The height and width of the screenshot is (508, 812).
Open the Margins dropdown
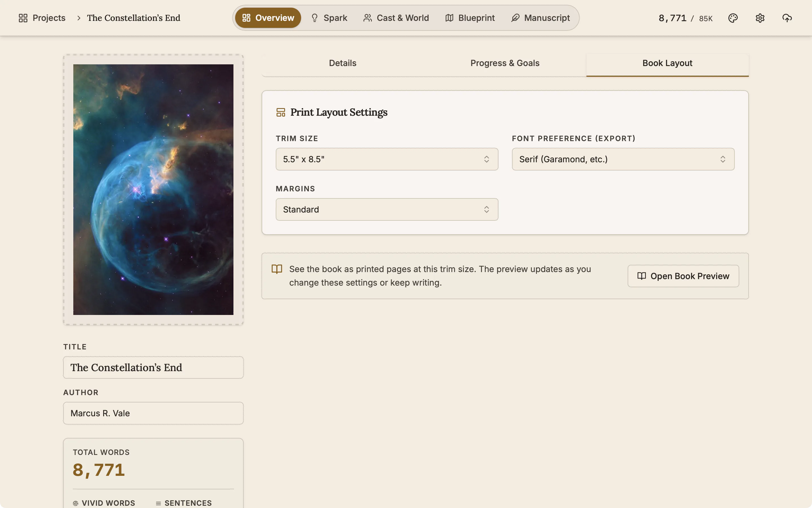coord(387,209)
